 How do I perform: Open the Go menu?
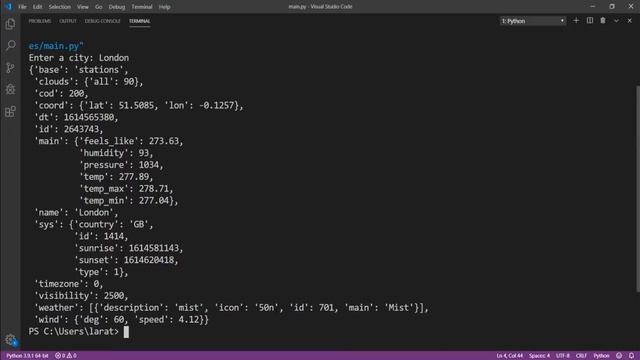coord(98,7)
